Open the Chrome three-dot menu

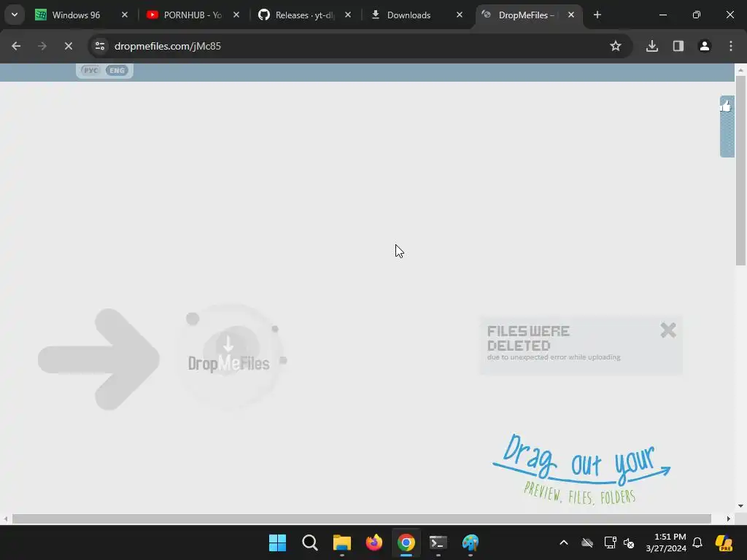coord(731,46)
